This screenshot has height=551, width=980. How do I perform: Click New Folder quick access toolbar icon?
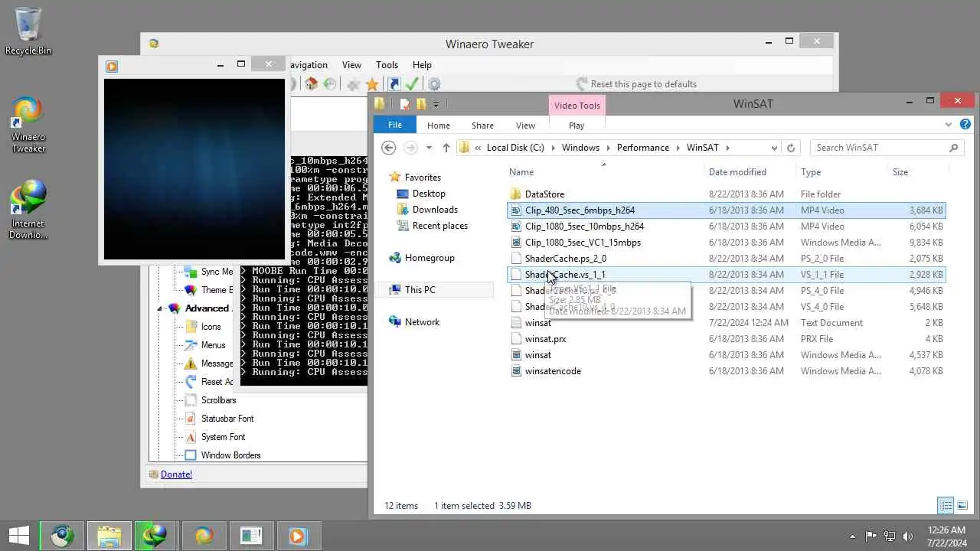420,104
